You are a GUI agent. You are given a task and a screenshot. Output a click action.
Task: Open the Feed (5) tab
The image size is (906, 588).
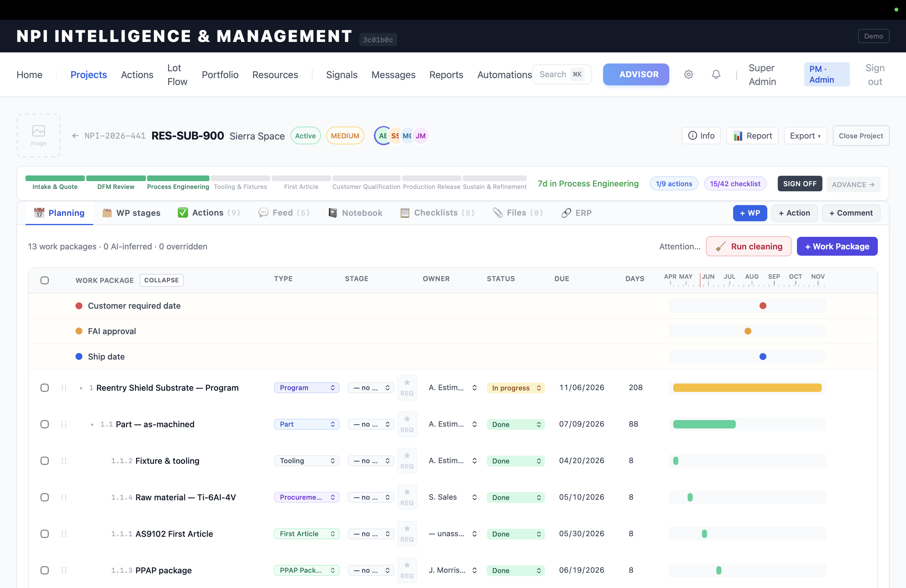(x=284, y=213)
